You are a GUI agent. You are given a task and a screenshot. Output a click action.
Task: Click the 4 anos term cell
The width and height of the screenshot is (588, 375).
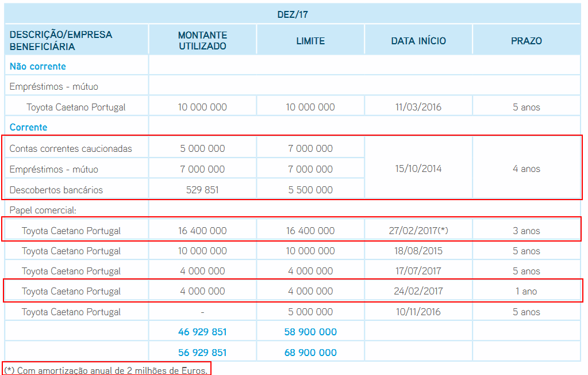(526, 169)
